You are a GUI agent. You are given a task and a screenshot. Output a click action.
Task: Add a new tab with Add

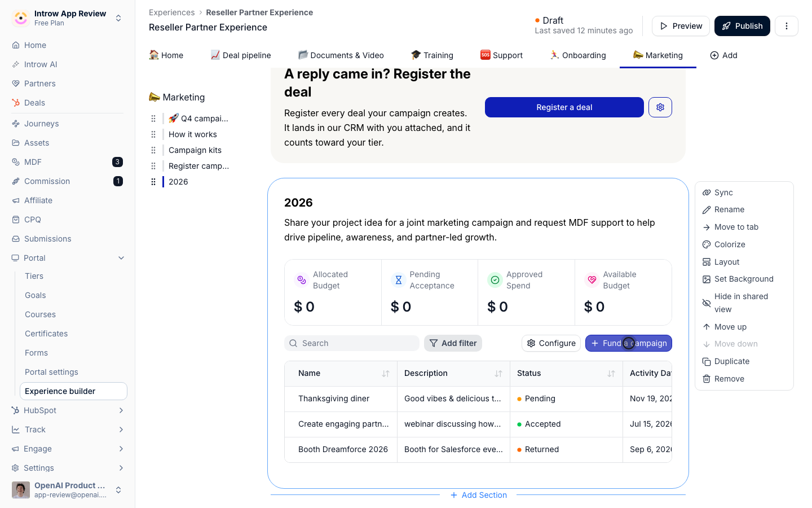[x=723, y=55]
